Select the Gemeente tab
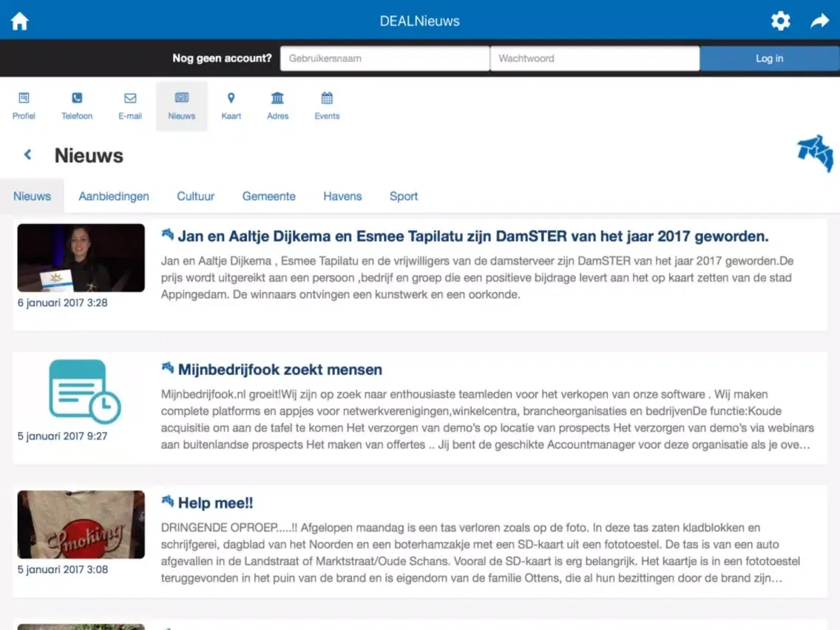840x630 pixels. (269, 196)
